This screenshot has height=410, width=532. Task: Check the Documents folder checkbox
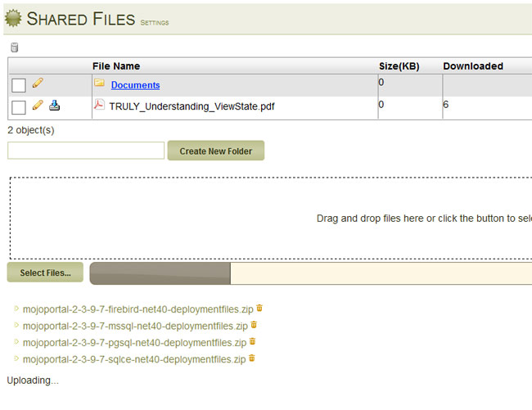coord(19,85)
